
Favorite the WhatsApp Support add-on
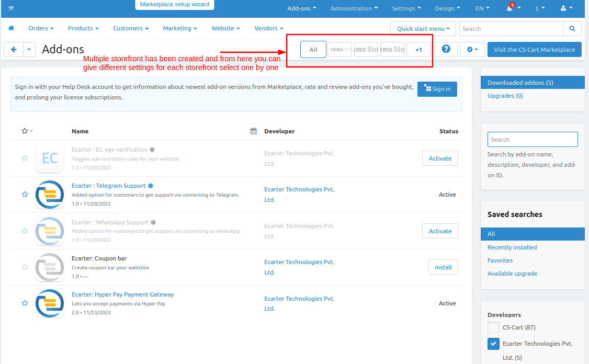tap(25, 231)
